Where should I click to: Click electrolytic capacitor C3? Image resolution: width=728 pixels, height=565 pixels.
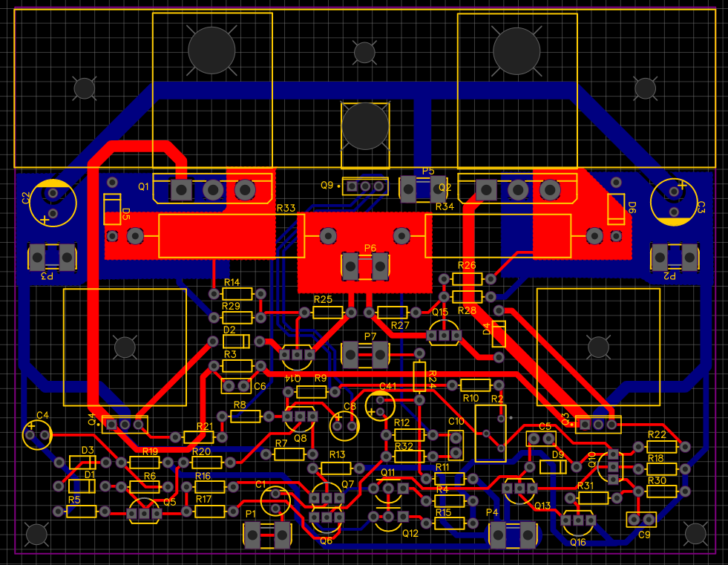[674, 203]
